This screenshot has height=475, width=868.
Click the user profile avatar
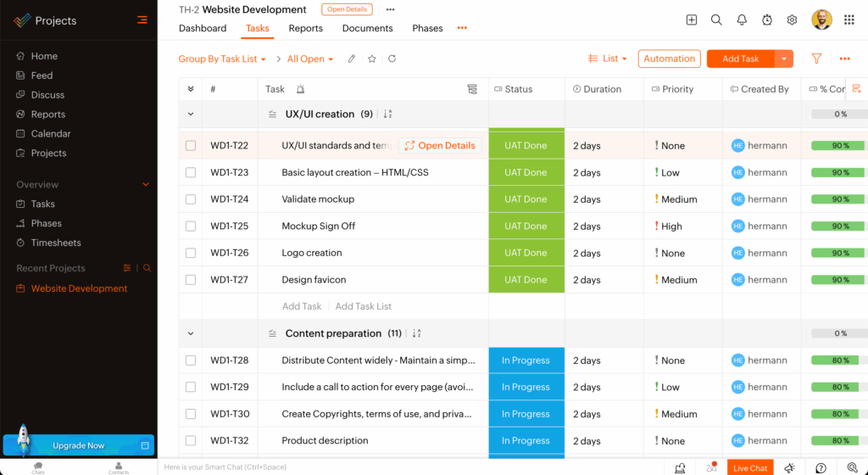pos(821,20)
